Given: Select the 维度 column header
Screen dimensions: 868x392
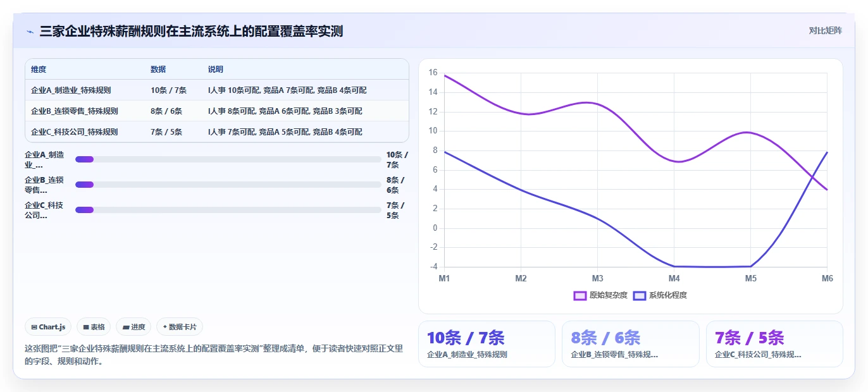Looking at the screenshot, I should pos(39,70).
